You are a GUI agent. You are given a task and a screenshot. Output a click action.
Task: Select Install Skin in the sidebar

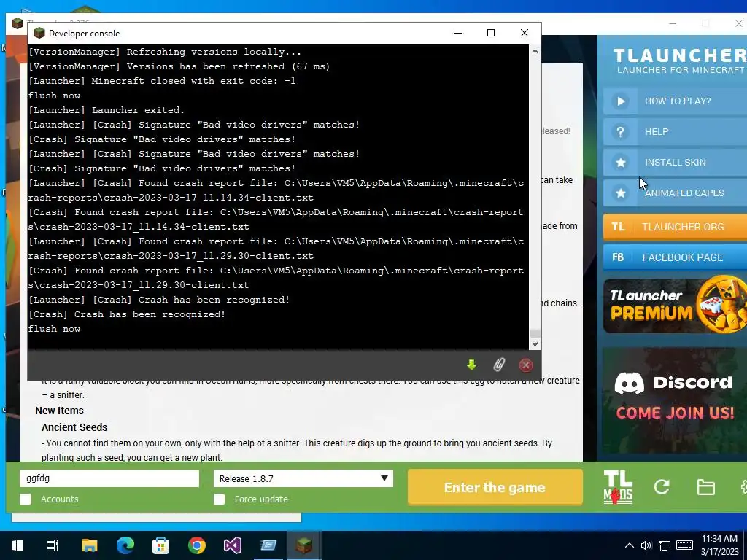coord(675,163)
